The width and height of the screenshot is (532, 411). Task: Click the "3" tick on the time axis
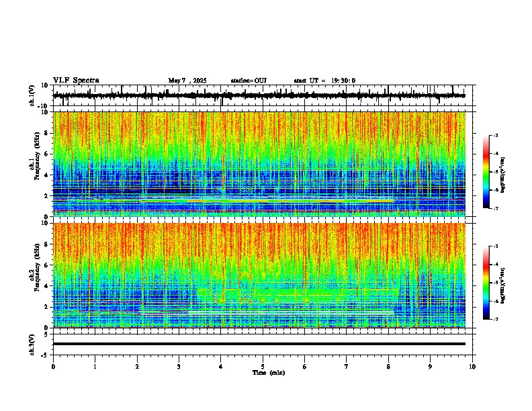pos(179,367)
